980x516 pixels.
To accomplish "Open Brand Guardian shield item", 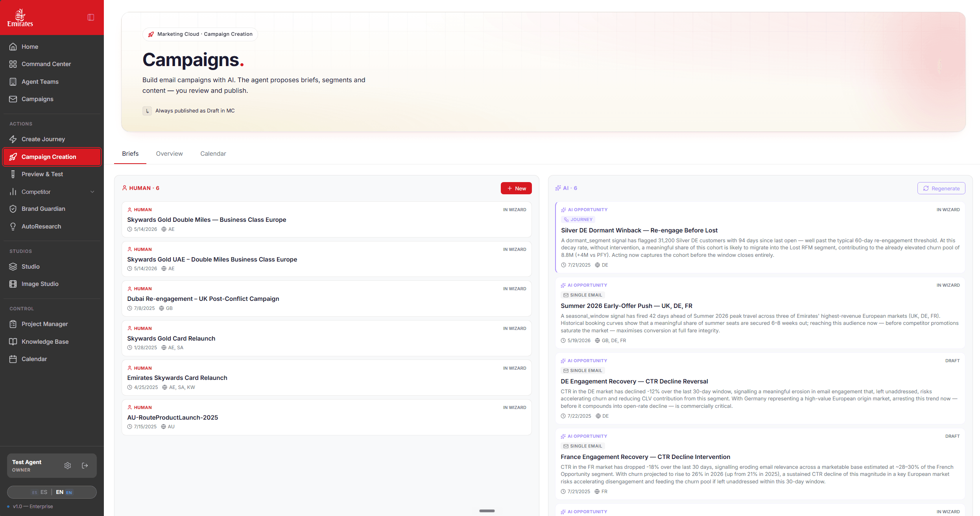I will (x=52, y=208).
